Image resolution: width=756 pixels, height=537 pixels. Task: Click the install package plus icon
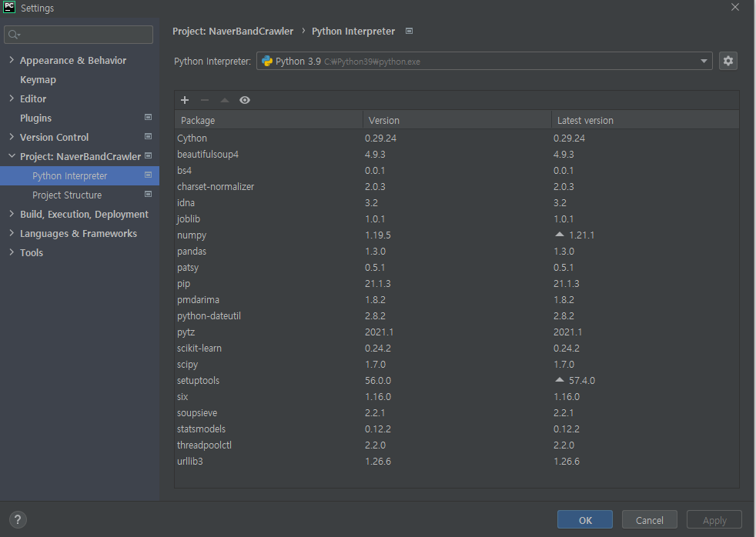click(185, 100)
